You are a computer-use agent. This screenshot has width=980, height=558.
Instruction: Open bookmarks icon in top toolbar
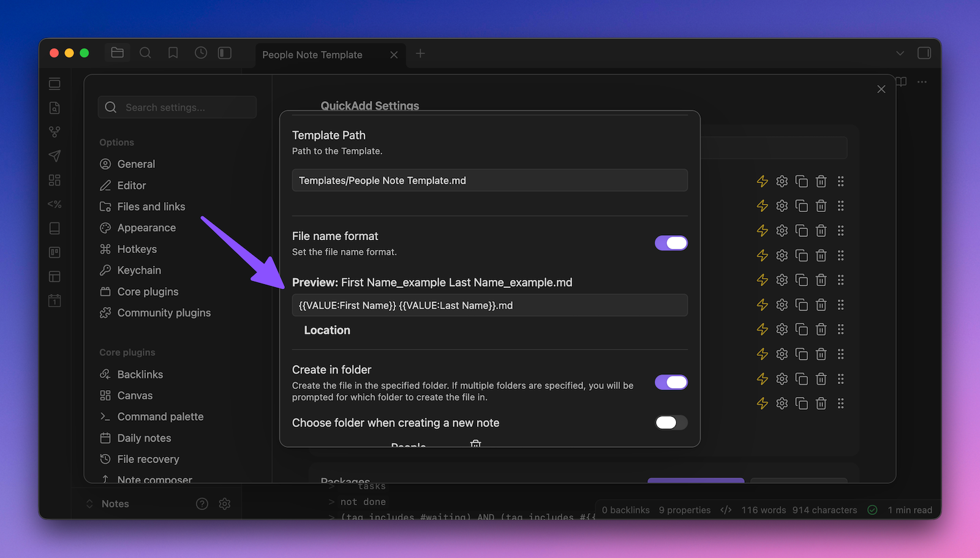(x=173, y=53)
